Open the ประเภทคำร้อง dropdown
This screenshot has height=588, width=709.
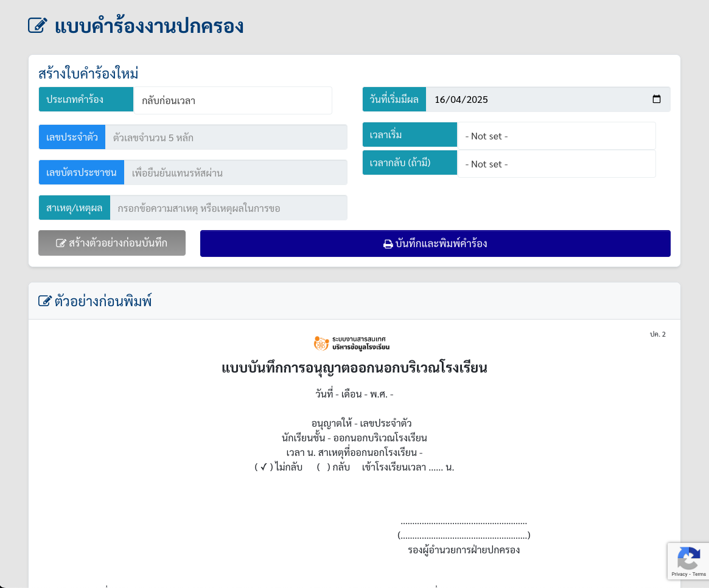click(232, 100)
